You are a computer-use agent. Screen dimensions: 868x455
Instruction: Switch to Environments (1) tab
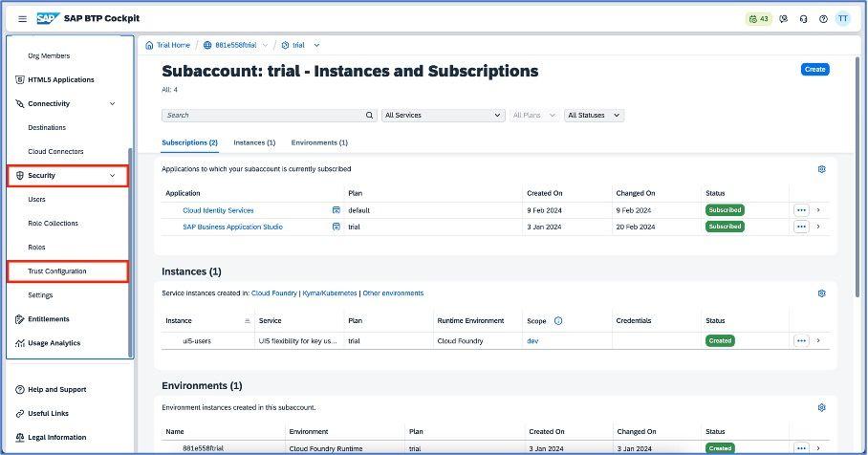coord(319,142)
